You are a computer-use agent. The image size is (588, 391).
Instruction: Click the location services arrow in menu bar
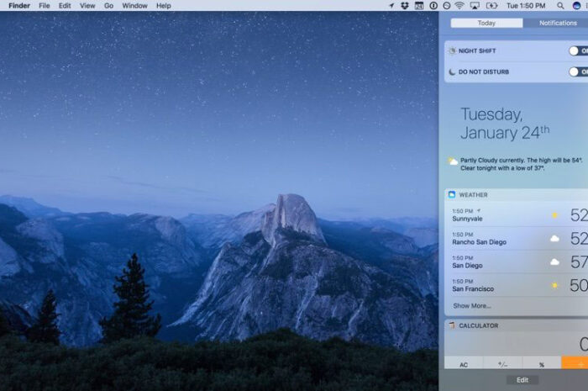[x=391, y=6]
